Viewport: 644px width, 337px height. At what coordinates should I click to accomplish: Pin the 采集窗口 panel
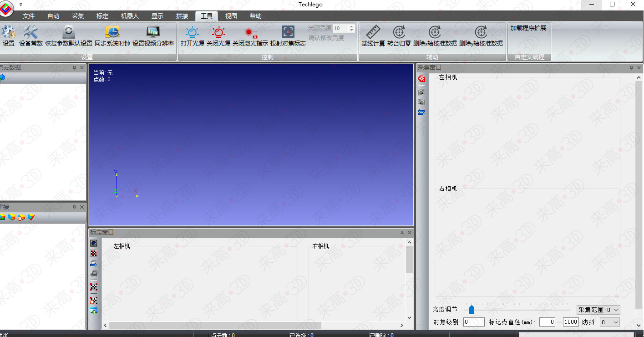[x=631, y=67]
